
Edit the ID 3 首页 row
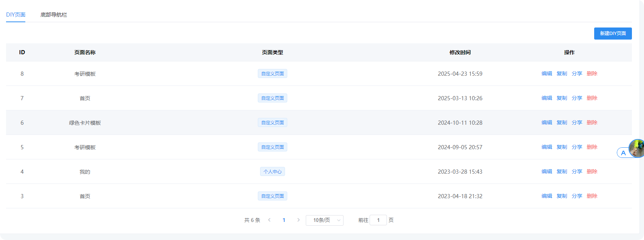tap(547, 196)
